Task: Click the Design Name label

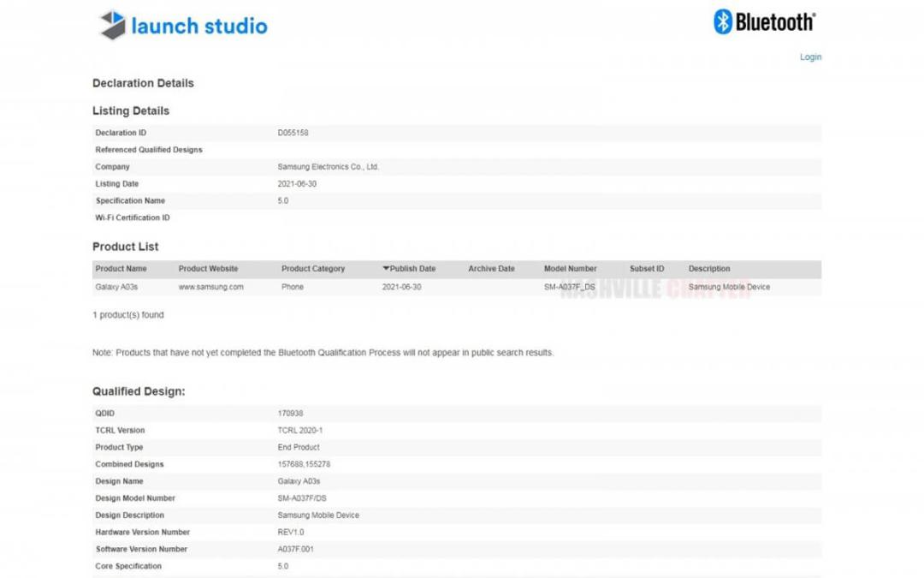Action: [x=119, y=481]
